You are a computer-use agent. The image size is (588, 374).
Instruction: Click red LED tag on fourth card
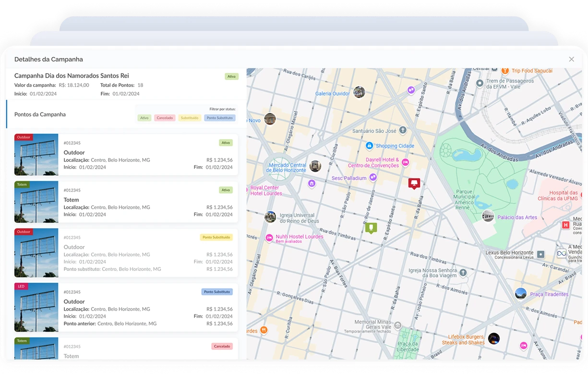click(21, 286)
